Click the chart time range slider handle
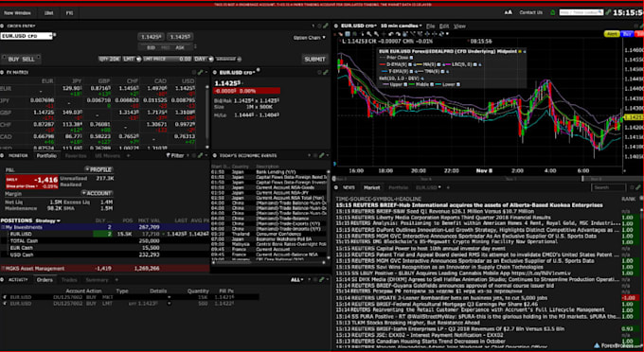Image resolution: width=644 pixels, height=352 pixels. (582, 179)
